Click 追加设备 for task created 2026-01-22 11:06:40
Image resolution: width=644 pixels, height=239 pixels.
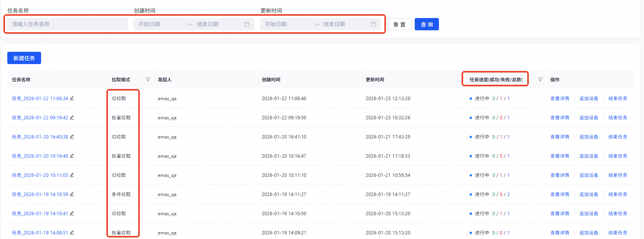[589, 99]
